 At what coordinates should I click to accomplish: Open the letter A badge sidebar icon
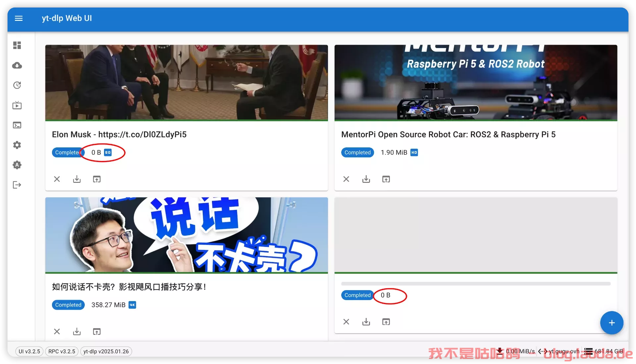click(17, 165)
